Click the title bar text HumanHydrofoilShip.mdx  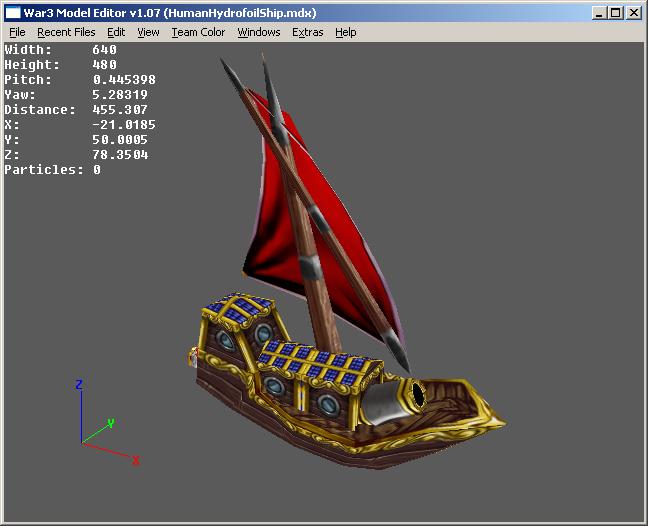click(240, 13)
